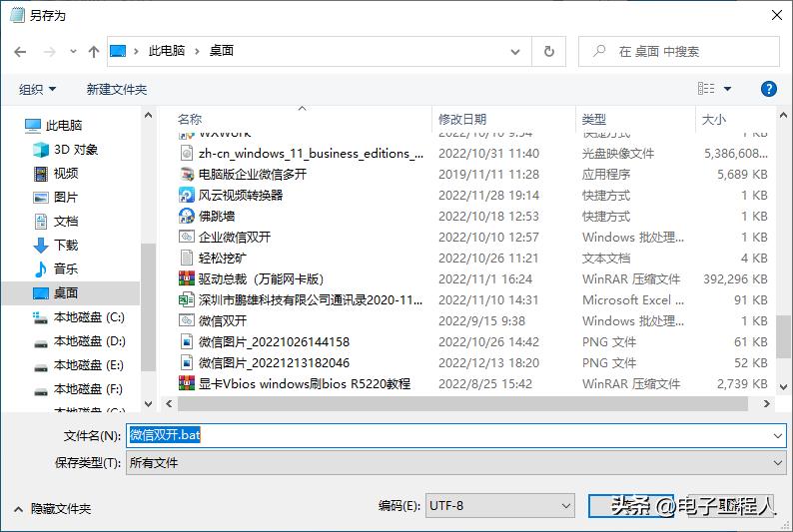Select 驱动总裁 WinRAR archive icon
Viewport: 793px width, 532px height.
pyautogui.click(x=187, y=278)
